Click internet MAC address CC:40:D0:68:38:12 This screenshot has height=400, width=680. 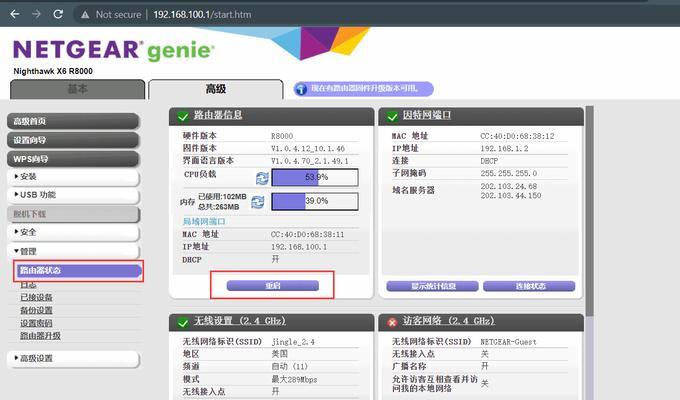[517, 136]
